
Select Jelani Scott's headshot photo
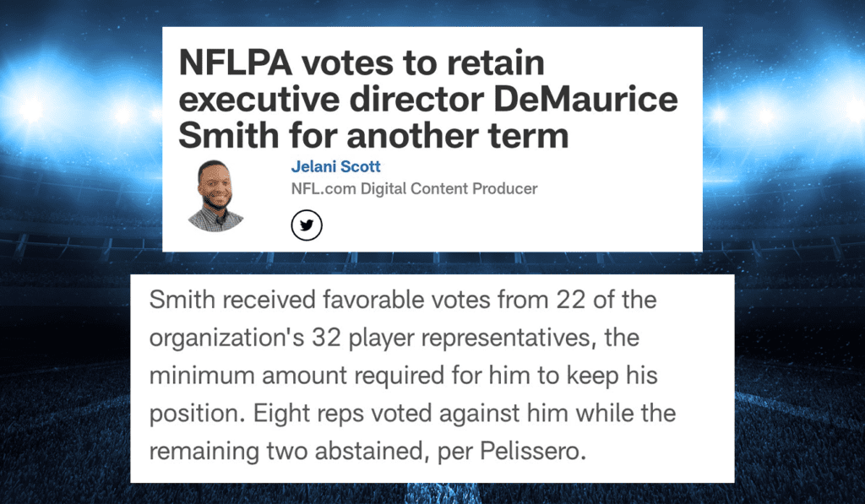pyautogui.click(x=215, y=196)
